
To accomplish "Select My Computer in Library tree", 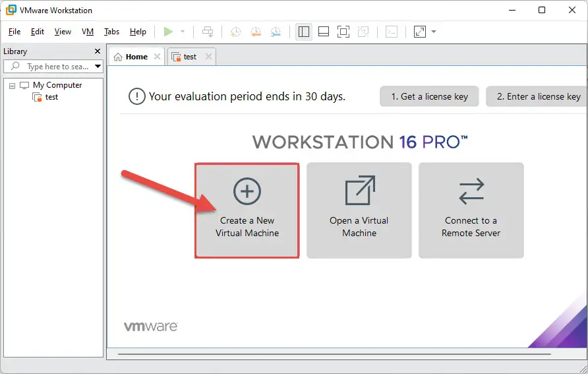I will [57, 85].
